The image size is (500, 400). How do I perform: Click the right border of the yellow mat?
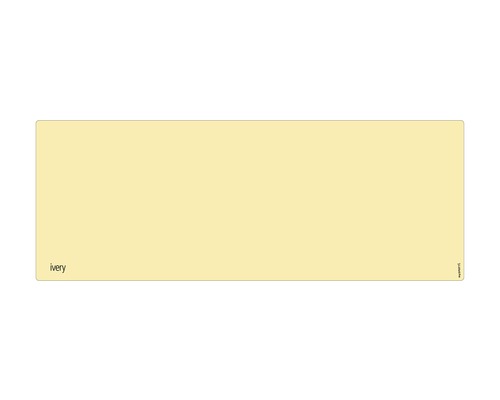coord(464,200)
